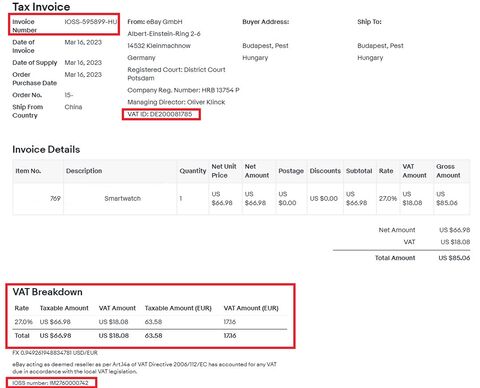Screen dimensions: 480x388
Task: Click the "Invoice Number" label
Action: pyautogui.click(x=24, y=26)
